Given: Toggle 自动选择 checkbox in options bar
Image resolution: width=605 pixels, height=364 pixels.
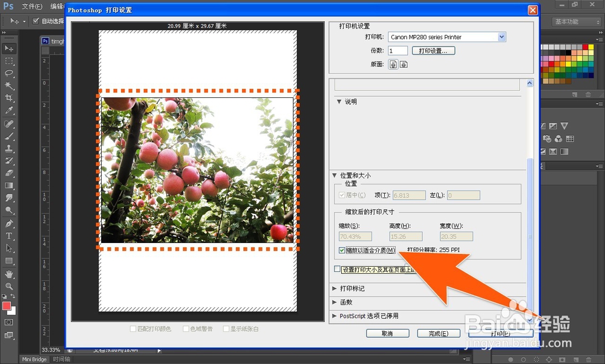Looking at the screenshot, I should pyautogui.click(x=36, y=21).
